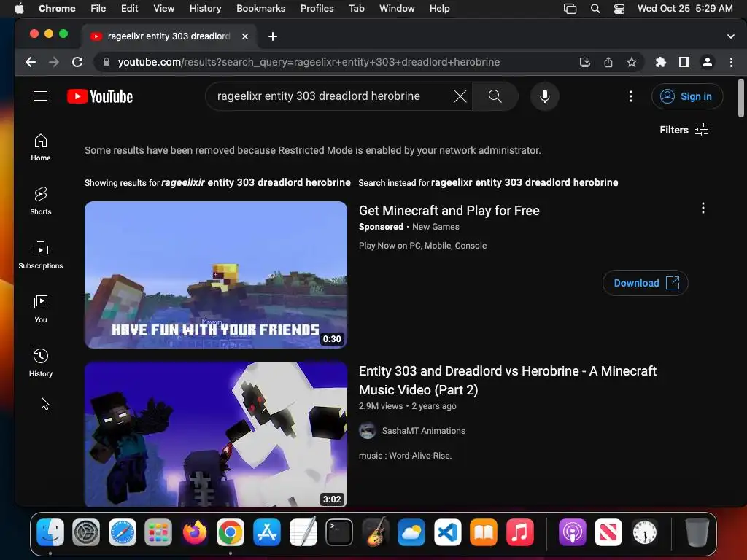Viewport: 747px width, 560px height.
Task: Open History in the sidebar
Action: [x=41, y=363]
